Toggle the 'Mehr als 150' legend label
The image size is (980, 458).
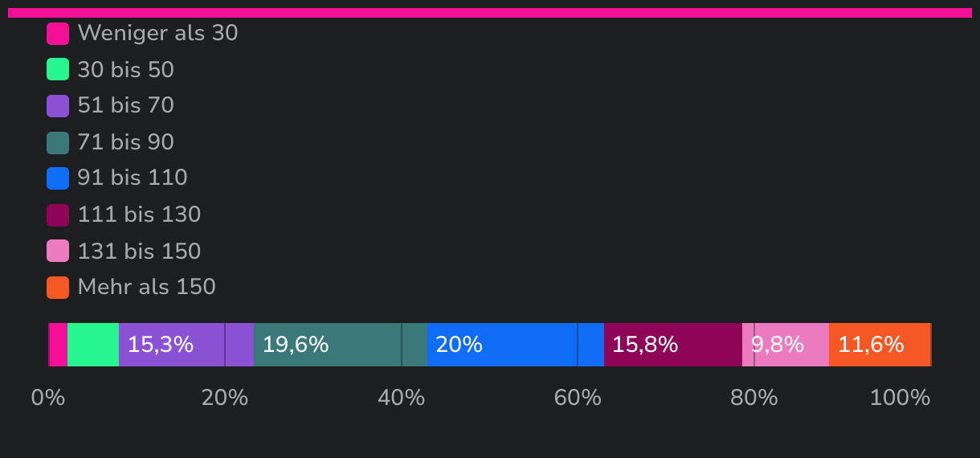146,288
